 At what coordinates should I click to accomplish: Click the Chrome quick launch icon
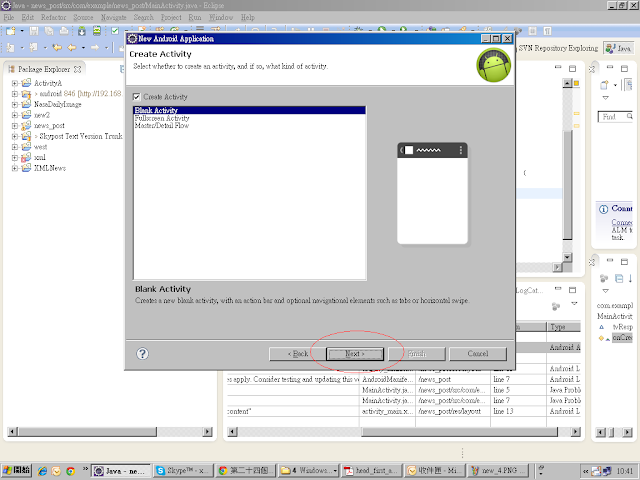71,471
